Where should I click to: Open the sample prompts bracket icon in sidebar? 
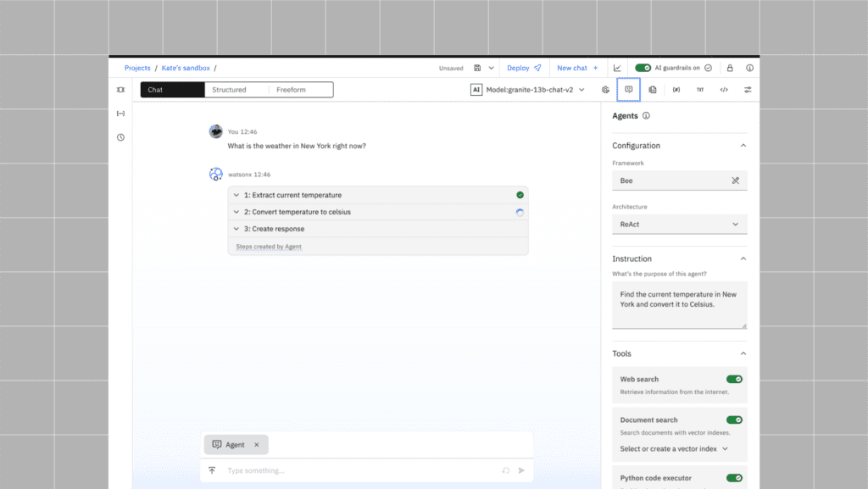120,114
